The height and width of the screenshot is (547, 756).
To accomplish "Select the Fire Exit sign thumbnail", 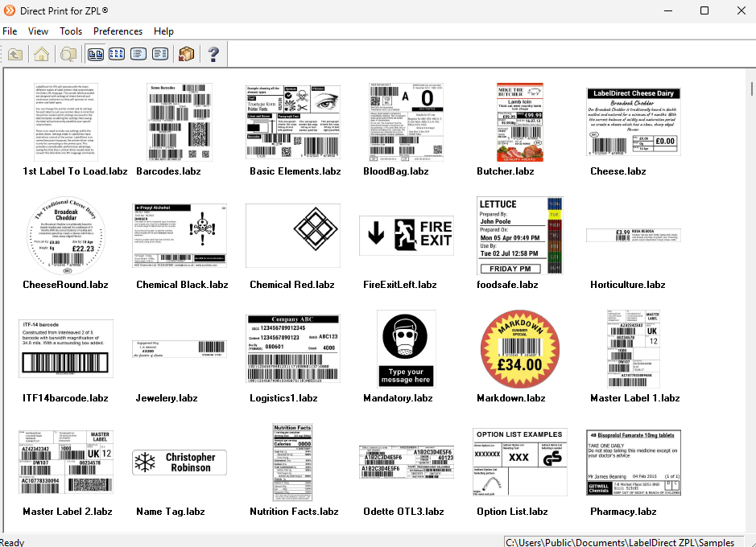I will pyautogui.click(x=407, y=236).
